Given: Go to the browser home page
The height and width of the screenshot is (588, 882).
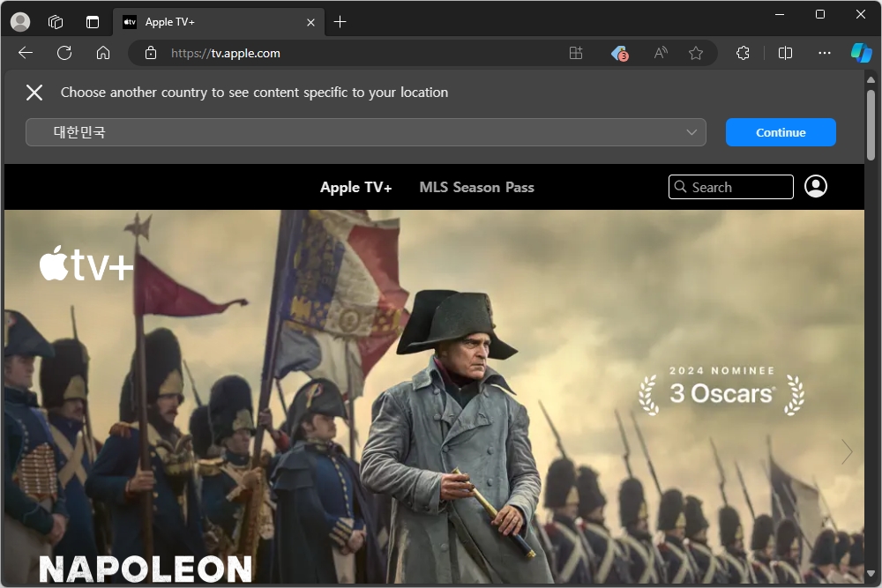Looking at the screenshot, I should 103,53.
